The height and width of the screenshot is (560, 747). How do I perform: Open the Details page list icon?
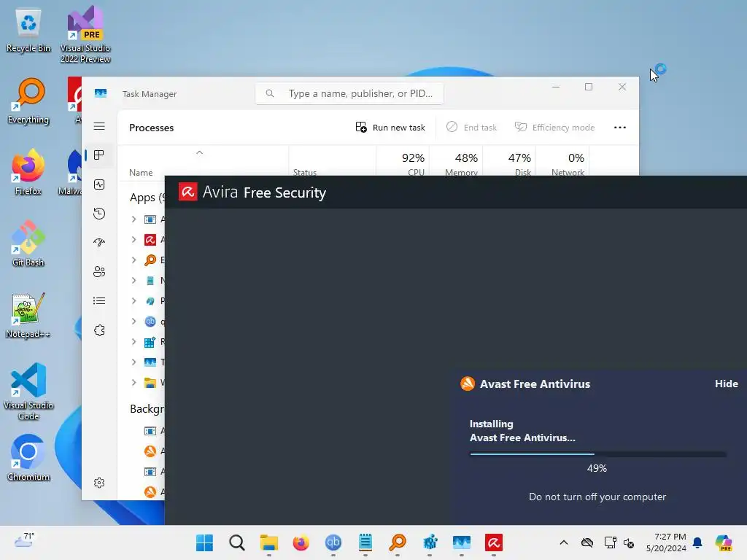coord(99,301)
